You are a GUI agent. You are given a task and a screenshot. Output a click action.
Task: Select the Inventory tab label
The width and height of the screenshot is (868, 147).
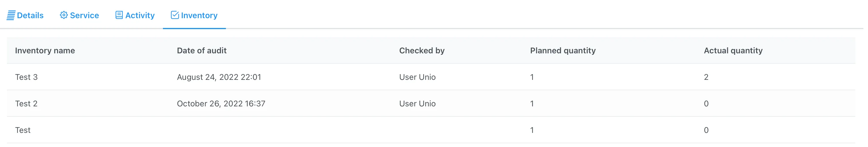199,16
